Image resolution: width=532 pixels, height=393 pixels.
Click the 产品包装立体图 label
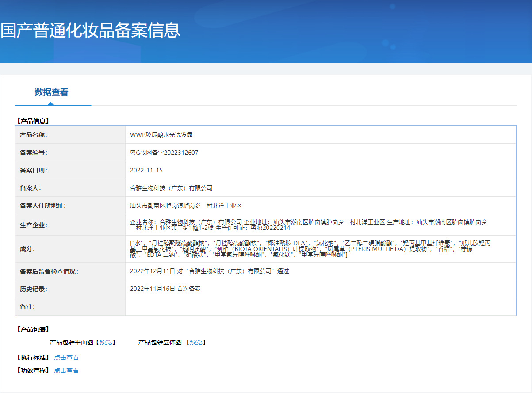[160, 342]
